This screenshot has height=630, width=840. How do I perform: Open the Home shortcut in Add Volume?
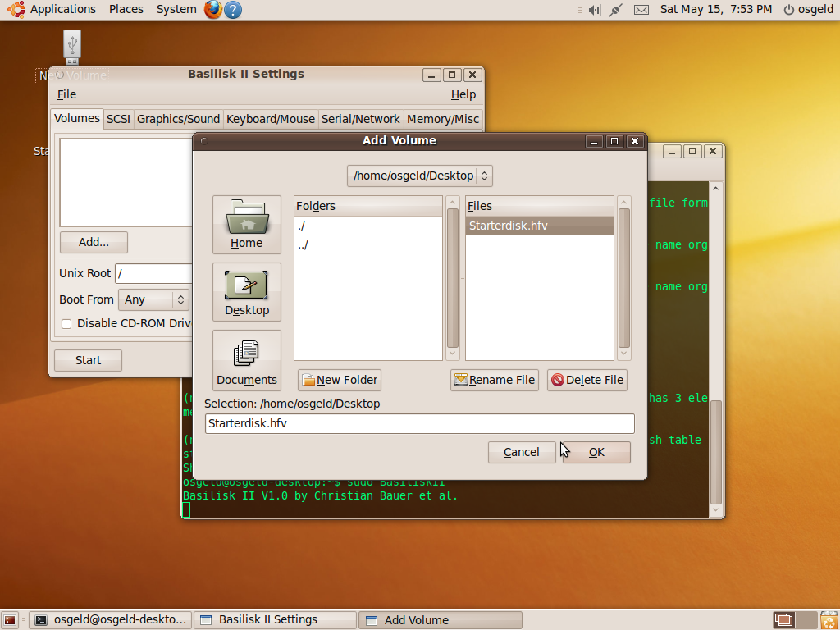(246, 224)
